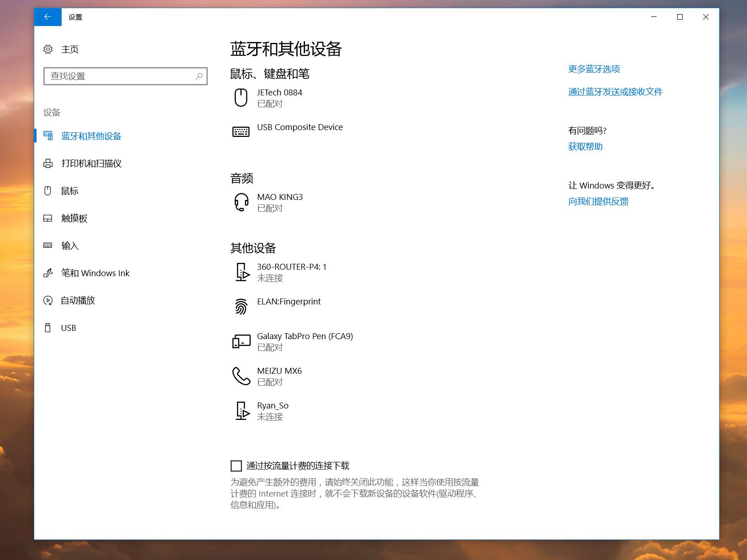Screen dimensions: 747x560
Task: Open the 鼠标 settings page
Action: (70, 191)
